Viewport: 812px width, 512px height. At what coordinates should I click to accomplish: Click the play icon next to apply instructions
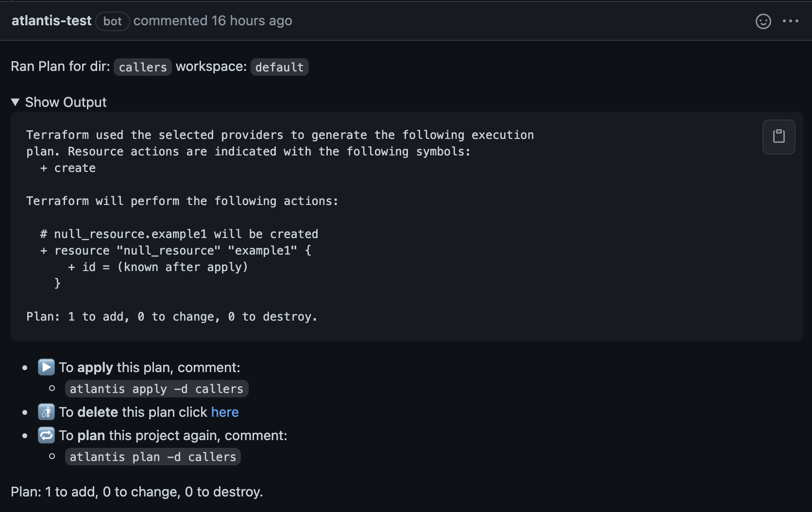(x=46, y=367)
